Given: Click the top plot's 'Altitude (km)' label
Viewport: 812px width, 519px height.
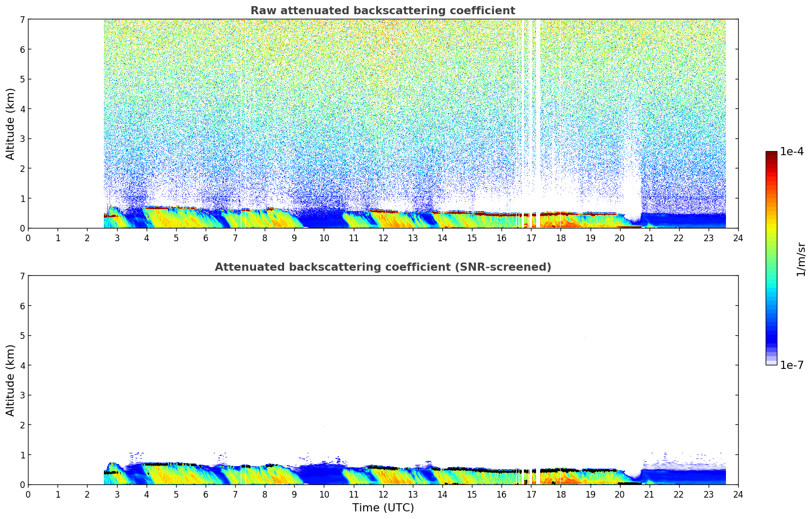Looking at the screenshot, I should [x=11, y=124].
